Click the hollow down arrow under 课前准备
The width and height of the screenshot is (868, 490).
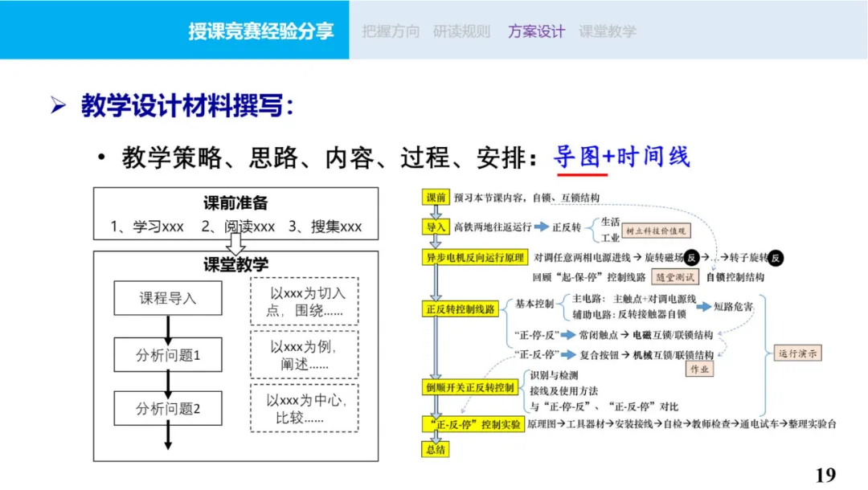pyautogui.click(x=235, y=244)
